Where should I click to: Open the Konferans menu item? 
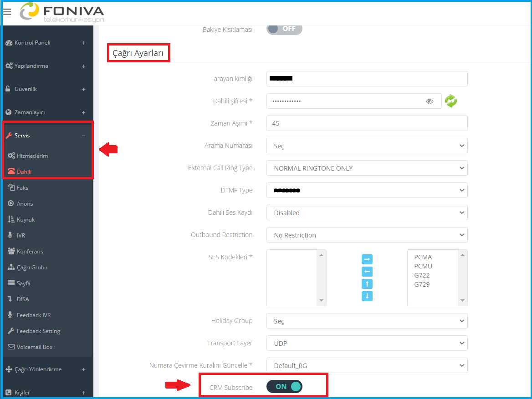coord(30,251)
